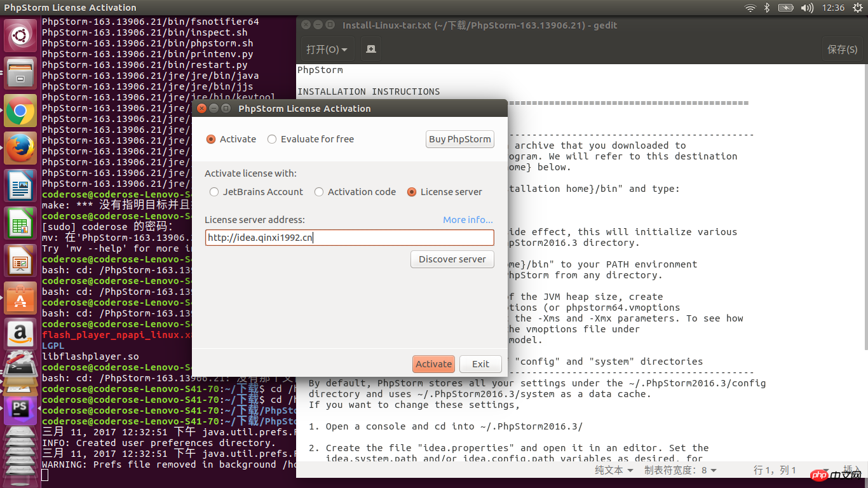Open the 纯文本 language dropdown in gedit
Screen dimensions: 868x488
[614, 470]
